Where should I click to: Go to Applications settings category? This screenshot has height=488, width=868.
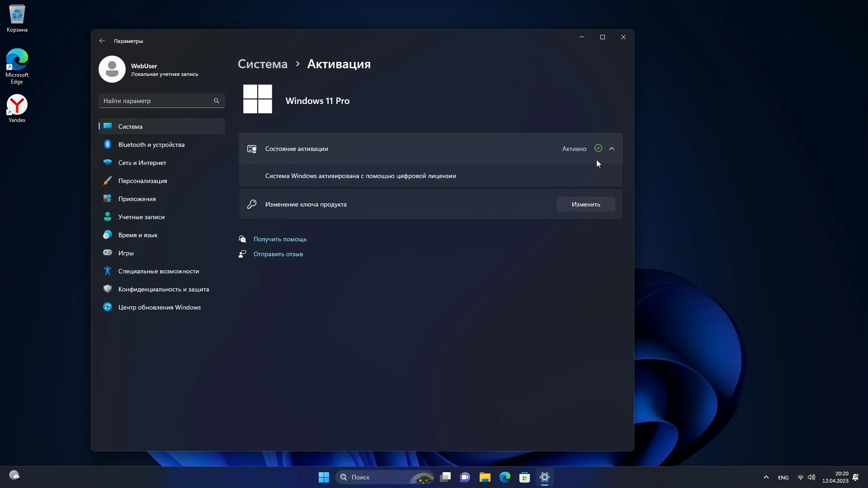click(x=137, y=199)
